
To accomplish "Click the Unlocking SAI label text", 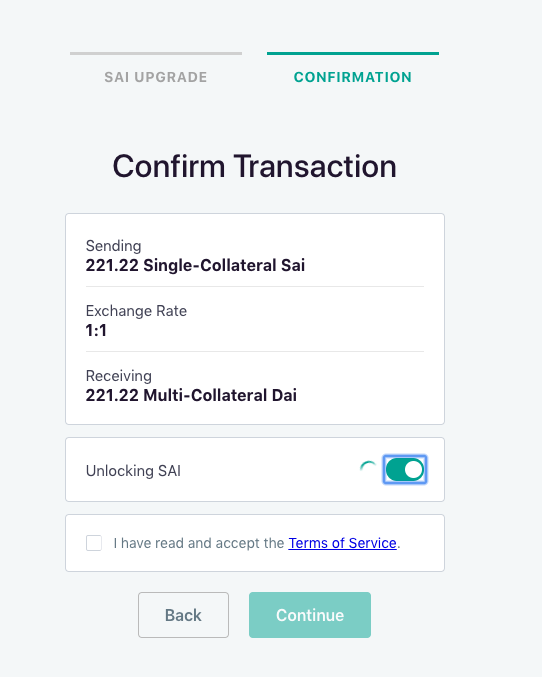I will [x=133, y=471].
